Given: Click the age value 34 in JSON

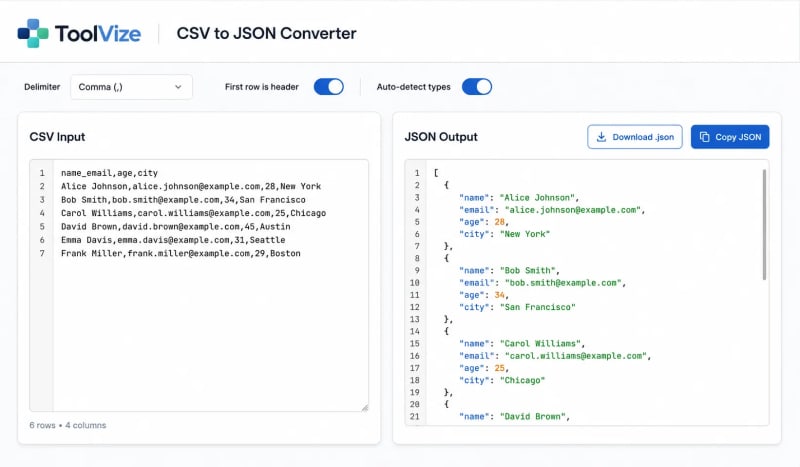Looking at the screenshot, I should click(499, 295).
